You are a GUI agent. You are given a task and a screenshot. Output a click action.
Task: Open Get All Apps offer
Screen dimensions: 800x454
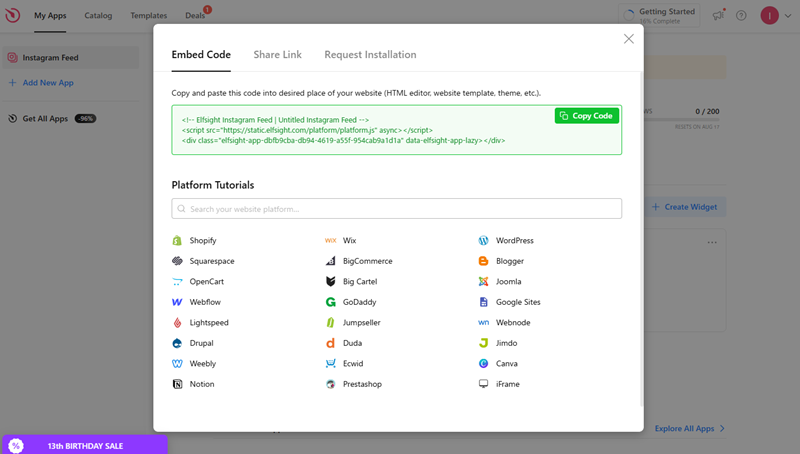(x=52, y=118)
